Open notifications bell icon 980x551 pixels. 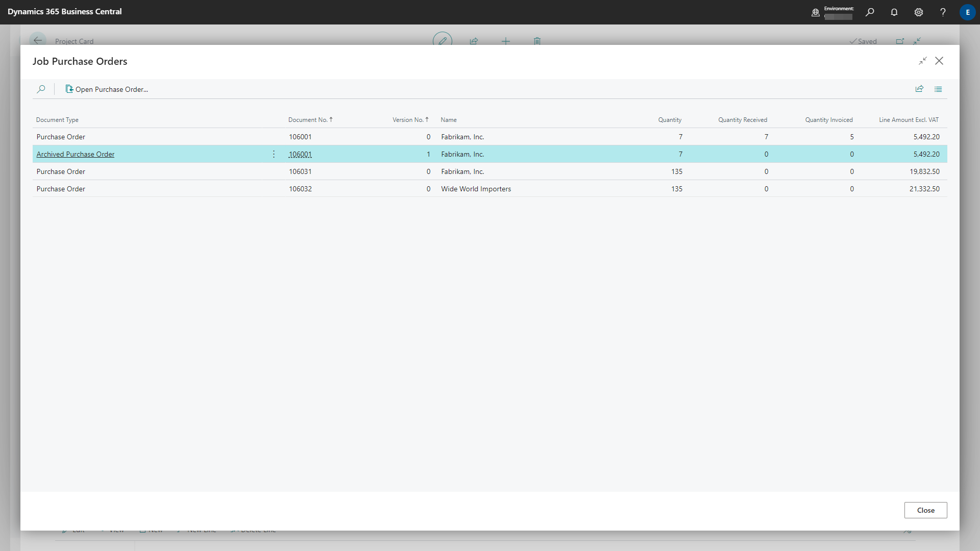894,12
